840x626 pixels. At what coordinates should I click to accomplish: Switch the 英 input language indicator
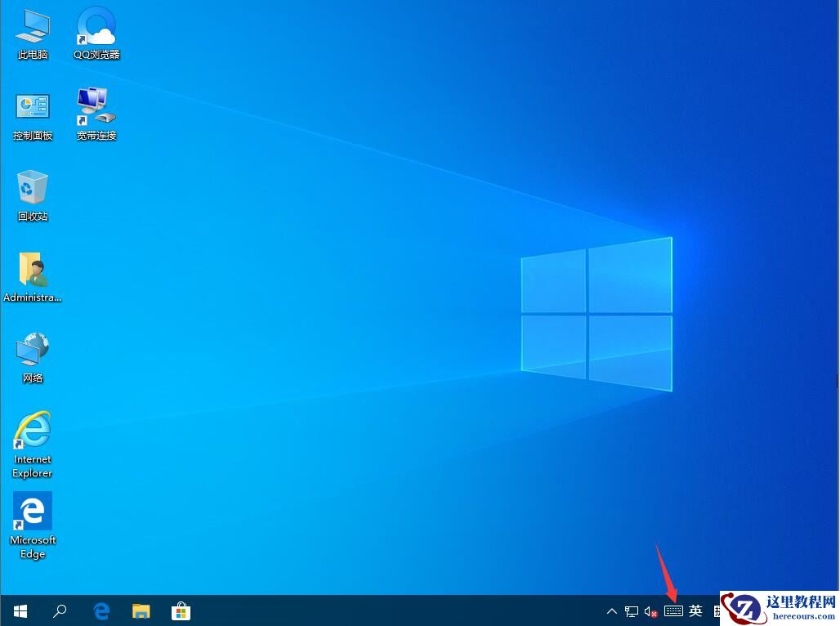pos(695,610)
